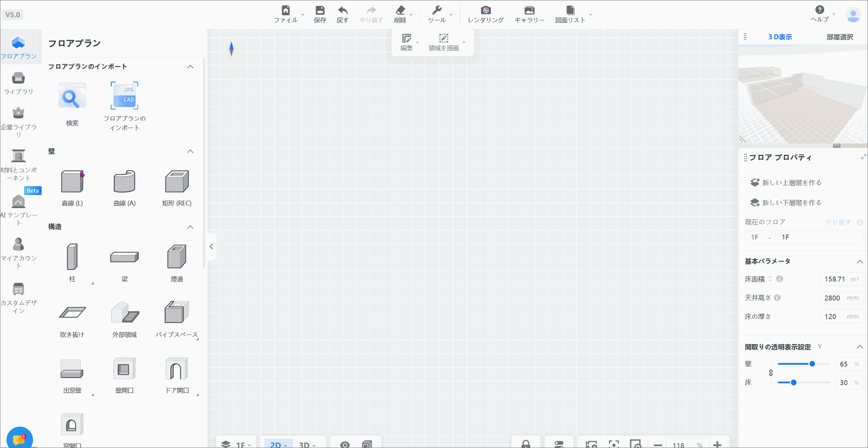
Task: Collapse the left panel with the arrow handle
Action: pyautogui.click(x=211, y=247)
